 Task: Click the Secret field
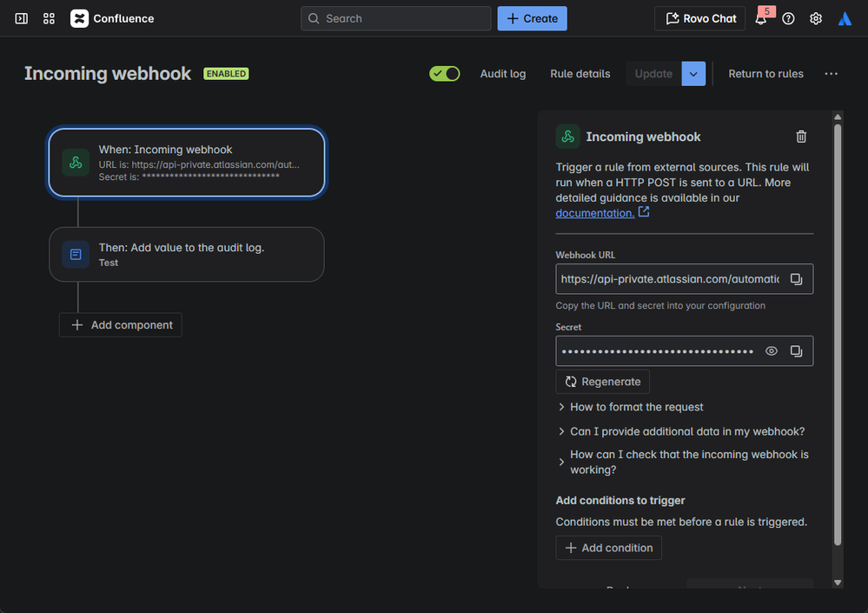click(x=658, y=351)
